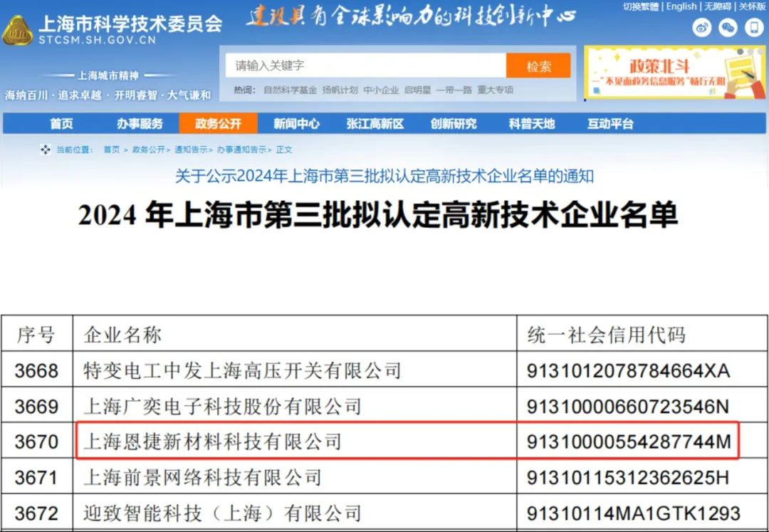Go to 张江高新区 section
This screenshot has height=532, width=769.
375,124
